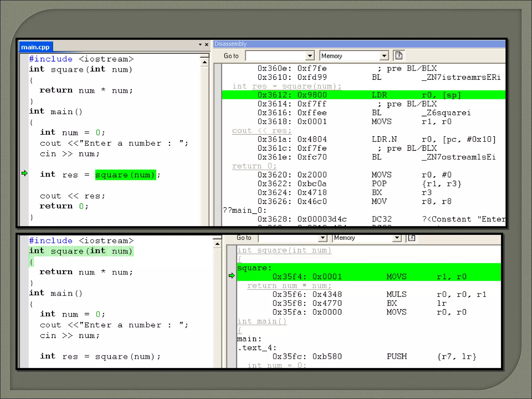Viewport: 532px width, 399px height.
Task: Click the document icon in the bottom disassembly toolbar
Action: pyautogui.click(x=412, y=238)
